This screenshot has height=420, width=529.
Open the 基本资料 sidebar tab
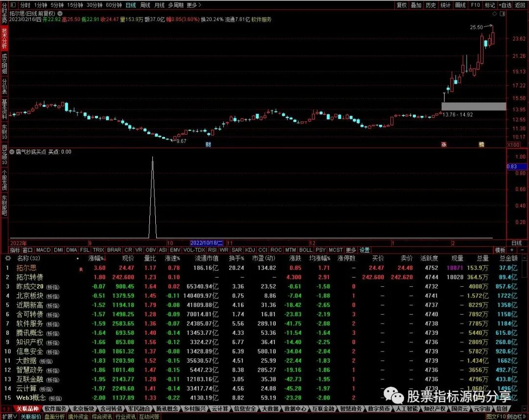point(4,109)
